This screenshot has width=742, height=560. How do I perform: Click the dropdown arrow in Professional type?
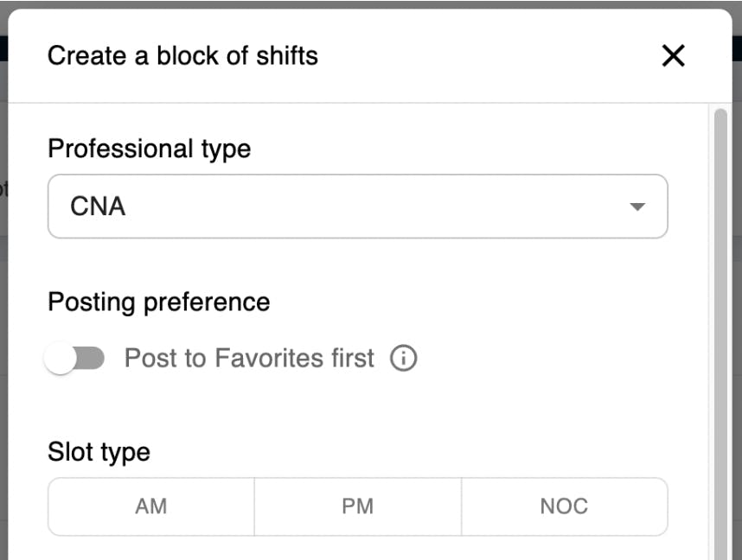pyautogui.click(x=637, y=207)
